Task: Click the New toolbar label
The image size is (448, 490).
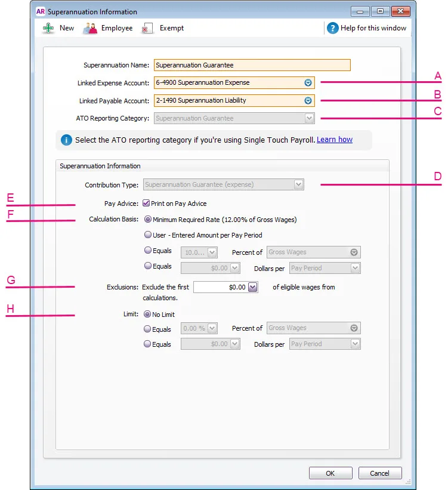Action: (67, 28)
